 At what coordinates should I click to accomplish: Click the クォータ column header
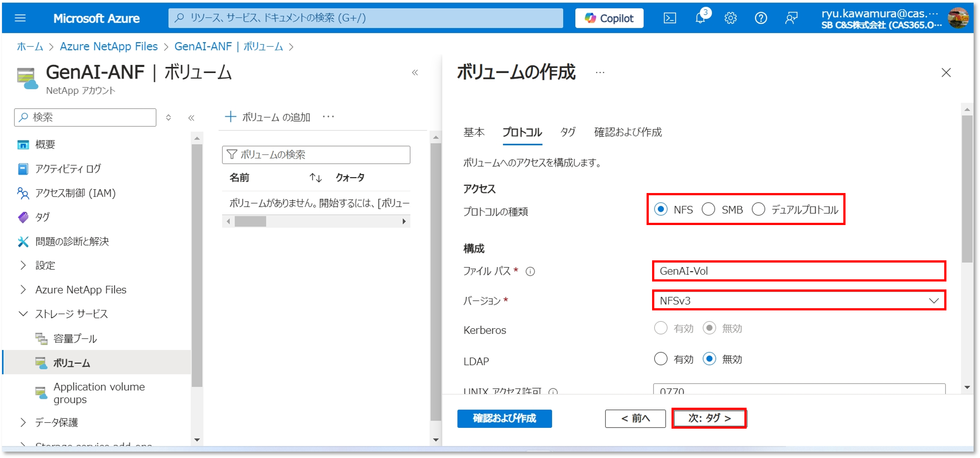350,178
